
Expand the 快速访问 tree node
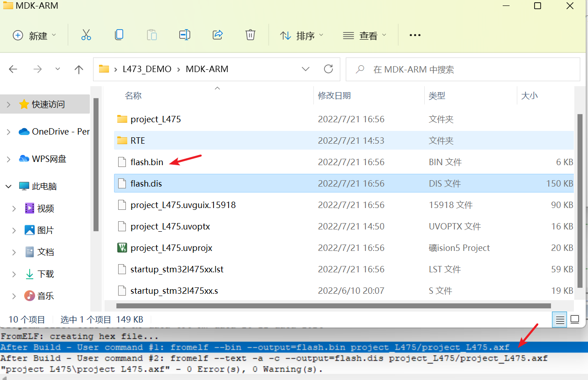pyautogui.click(x=8, y=104)
